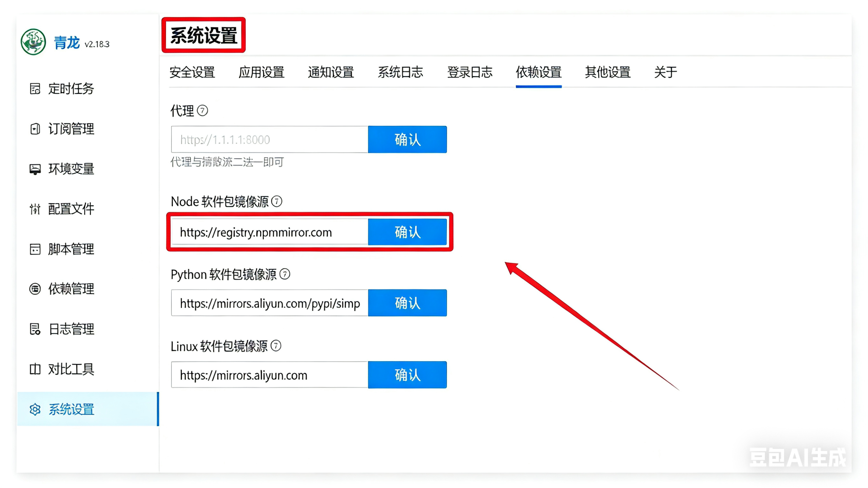Click the 配置文件 config sliders icon
The image size is (868, 488).
pos(35,209)
